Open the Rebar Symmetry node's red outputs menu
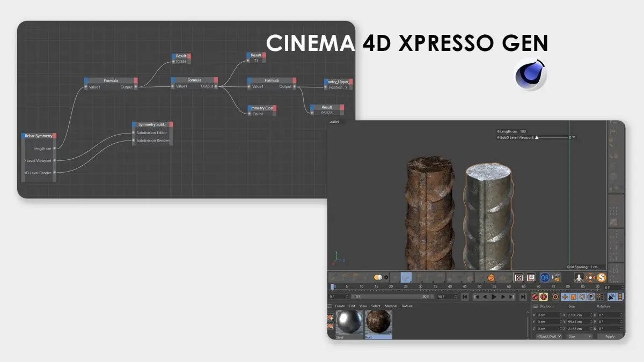This screenshot has width=644, height=362. click(54, 136)
